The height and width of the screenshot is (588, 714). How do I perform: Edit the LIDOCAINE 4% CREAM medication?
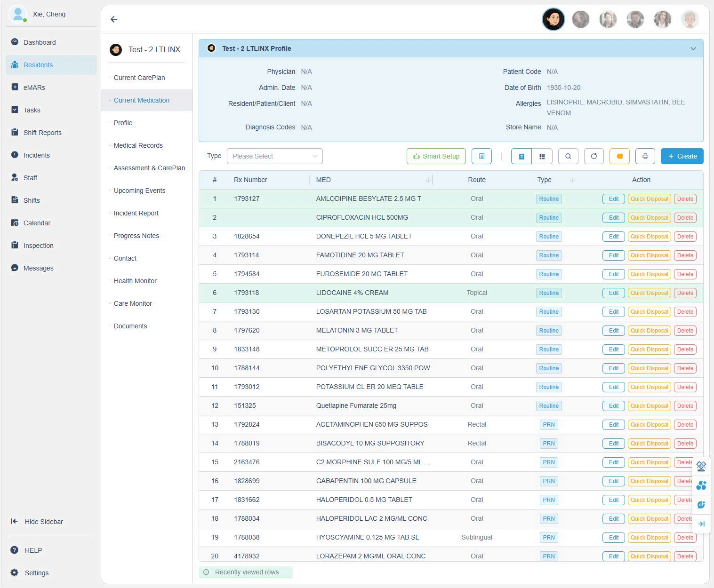point(613,293)
